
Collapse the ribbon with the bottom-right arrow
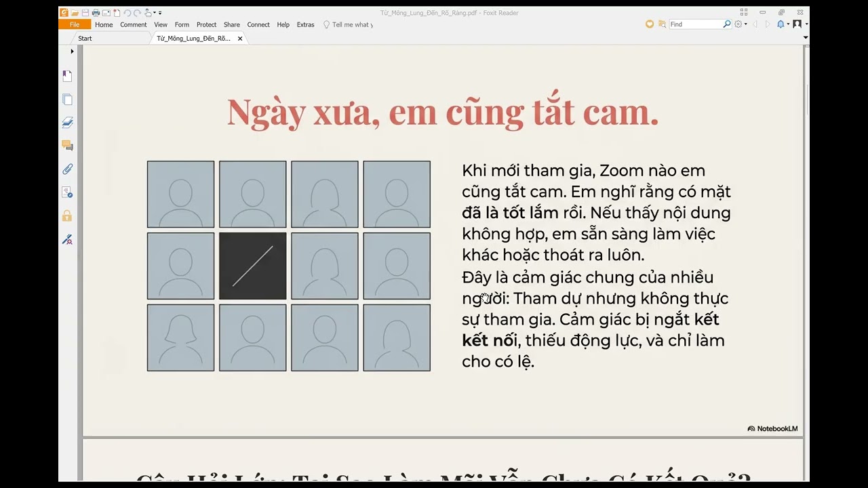[805, 38]
